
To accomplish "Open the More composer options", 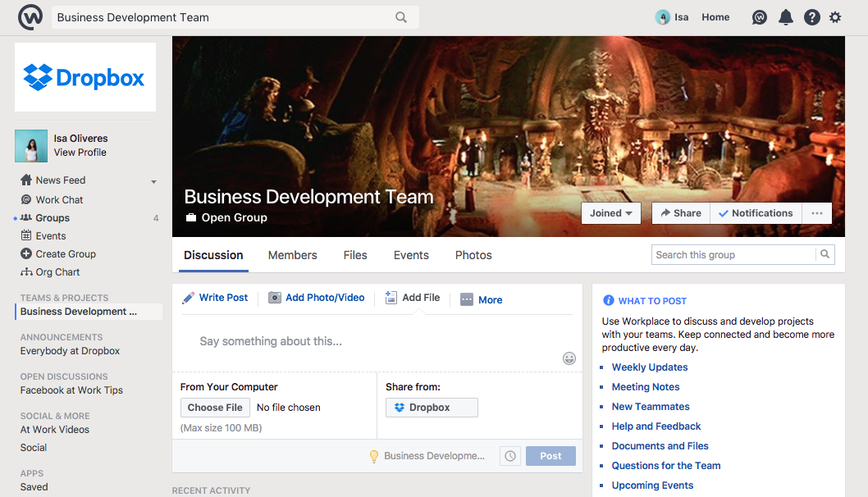I will tap(482, 299).
